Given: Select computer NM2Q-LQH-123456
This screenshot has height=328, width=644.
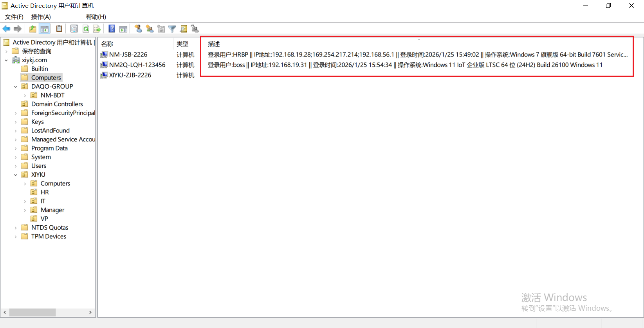Looking at the screenshot, I should coord(137,65).
